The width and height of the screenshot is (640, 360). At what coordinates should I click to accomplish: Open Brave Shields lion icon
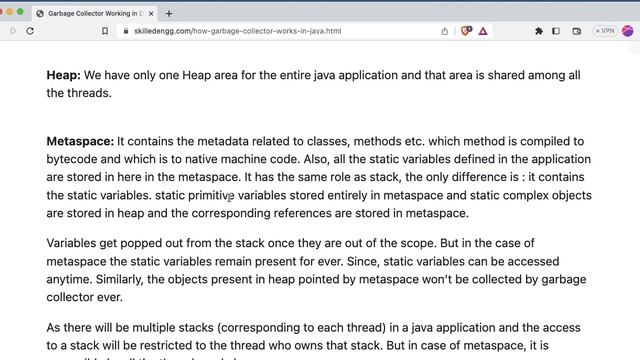(466, 31)
